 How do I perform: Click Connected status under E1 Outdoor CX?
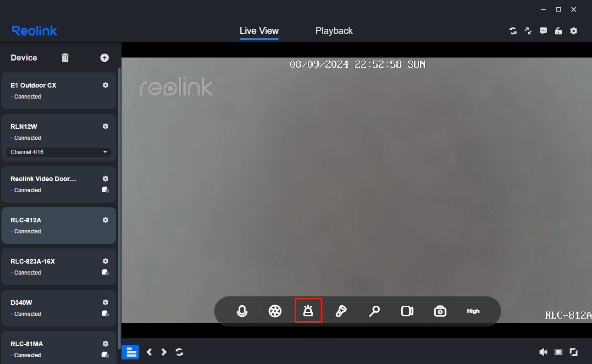pos(28,97)
